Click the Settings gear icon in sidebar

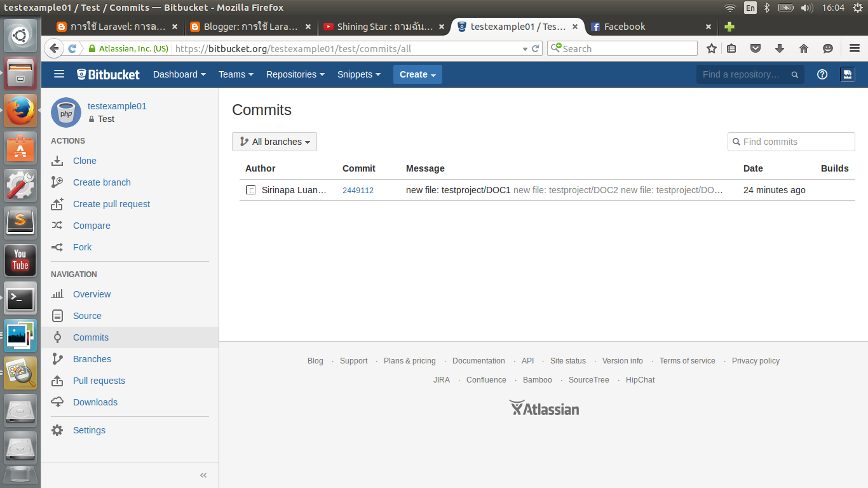(x=57, y=430)
